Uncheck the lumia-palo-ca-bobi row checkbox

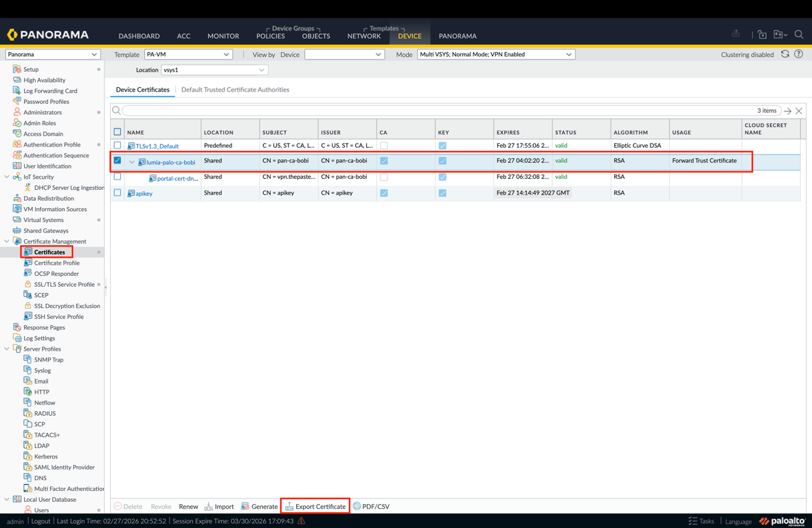coord(117,161)
